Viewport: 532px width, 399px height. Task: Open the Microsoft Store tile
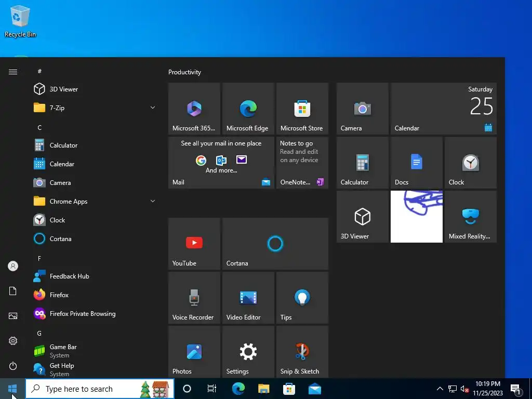click(302, 109)
